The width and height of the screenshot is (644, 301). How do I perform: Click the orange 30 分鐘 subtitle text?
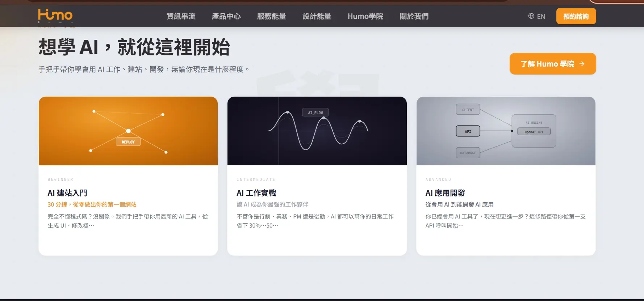pyautogui.click(x=92, y=204)
